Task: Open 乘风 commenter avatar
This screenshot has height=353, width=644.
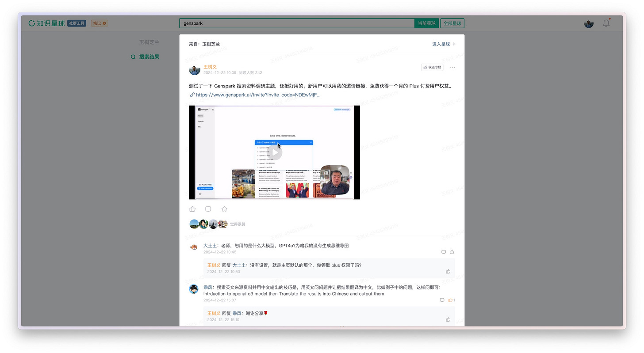Action: pos(194,289)
